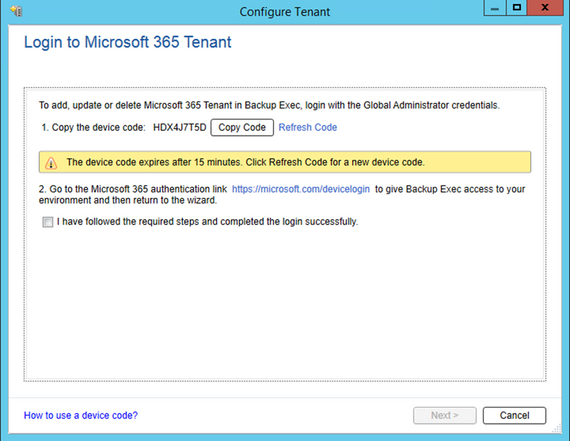570x441 pixels.
Task: Click the device code HDX4J7T5D text
Action: [180, 128]
